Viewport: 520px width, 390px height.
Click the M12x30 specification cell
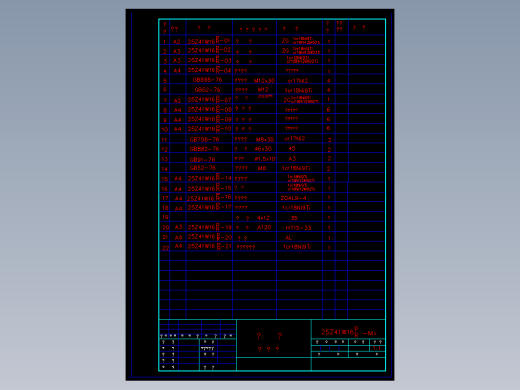point(264,81)
